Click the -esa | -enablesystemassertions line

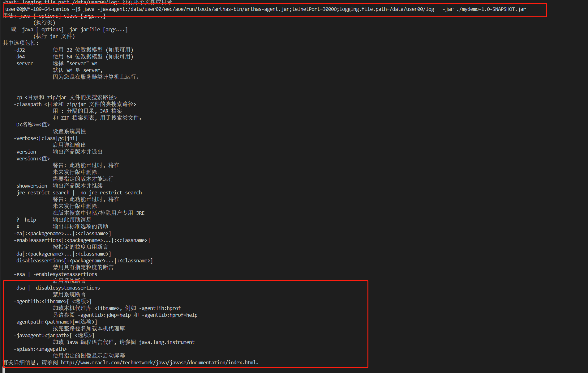click(56, 274)
